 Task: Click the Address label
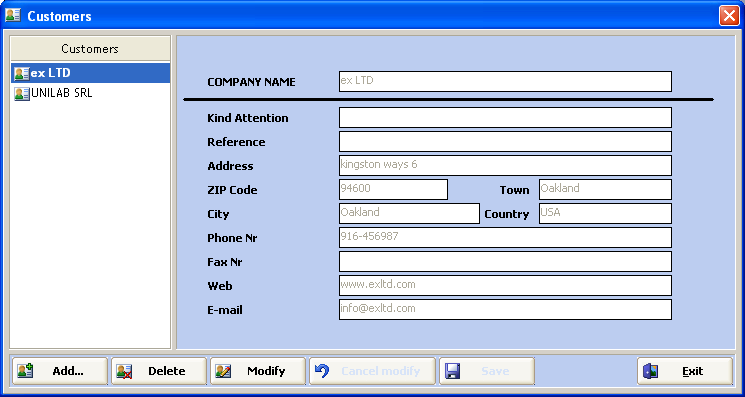point(230,166)
